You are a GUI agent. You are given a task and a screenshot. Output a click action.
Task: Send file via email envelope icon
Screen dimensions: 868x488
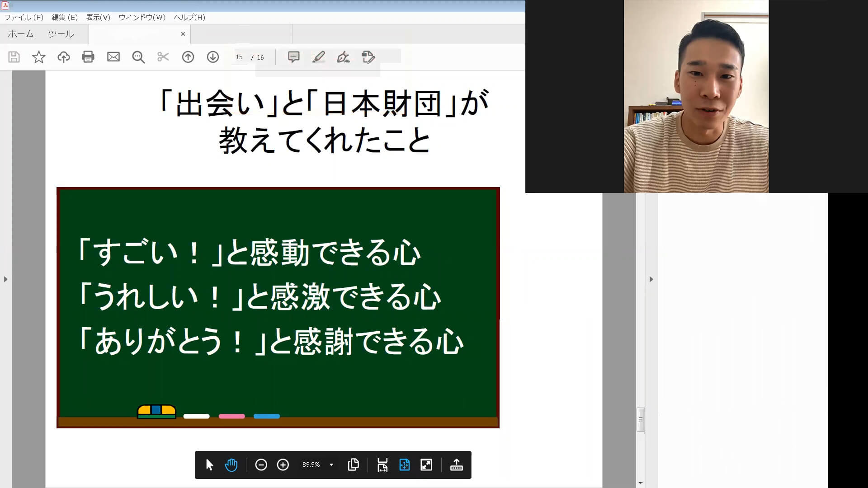point(113,57)
